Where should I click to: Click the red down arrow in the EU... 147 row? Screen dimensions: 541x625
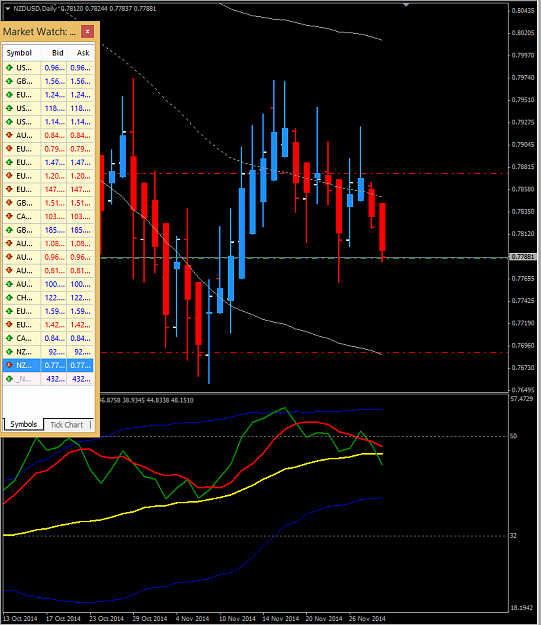9,190
